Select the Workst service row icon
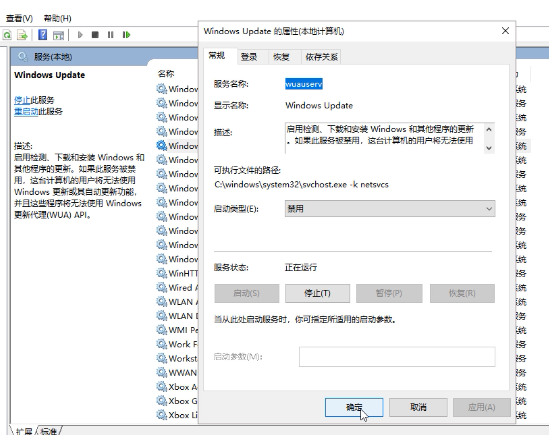Screen dimensions: 549x435 161,358
